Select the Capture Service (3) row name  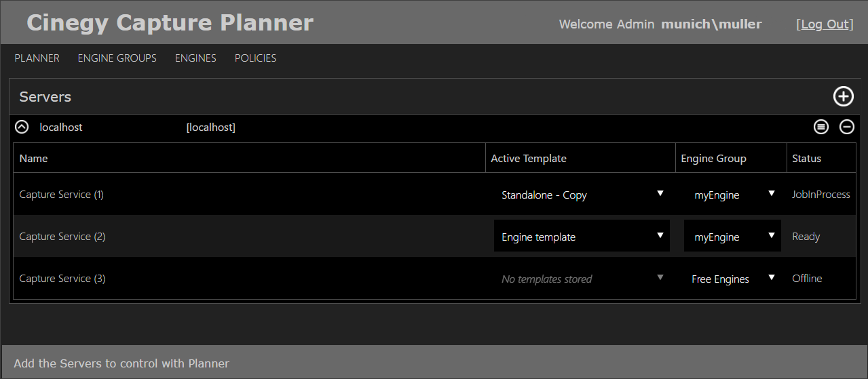[x=62, y=279]
